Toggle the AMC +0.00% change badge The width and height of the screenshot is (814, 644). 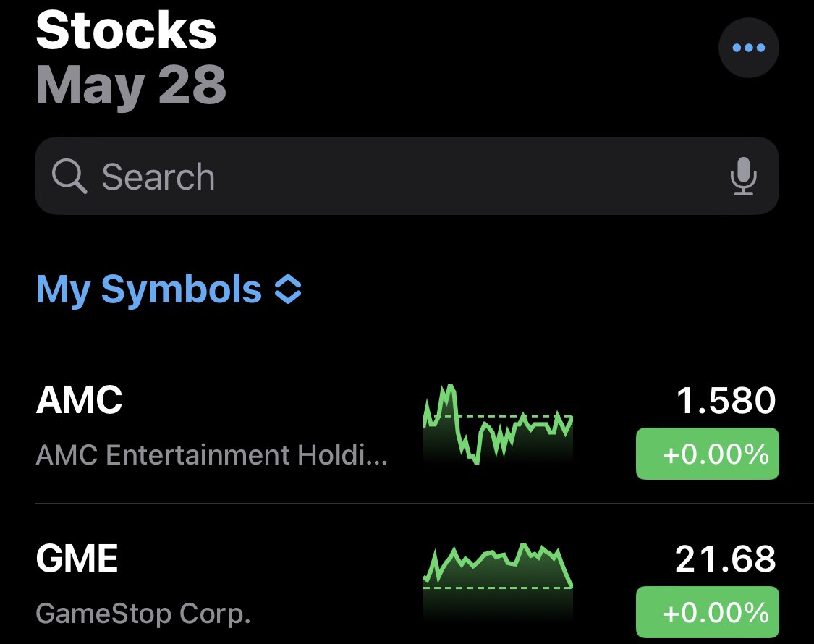pos(707,454)
